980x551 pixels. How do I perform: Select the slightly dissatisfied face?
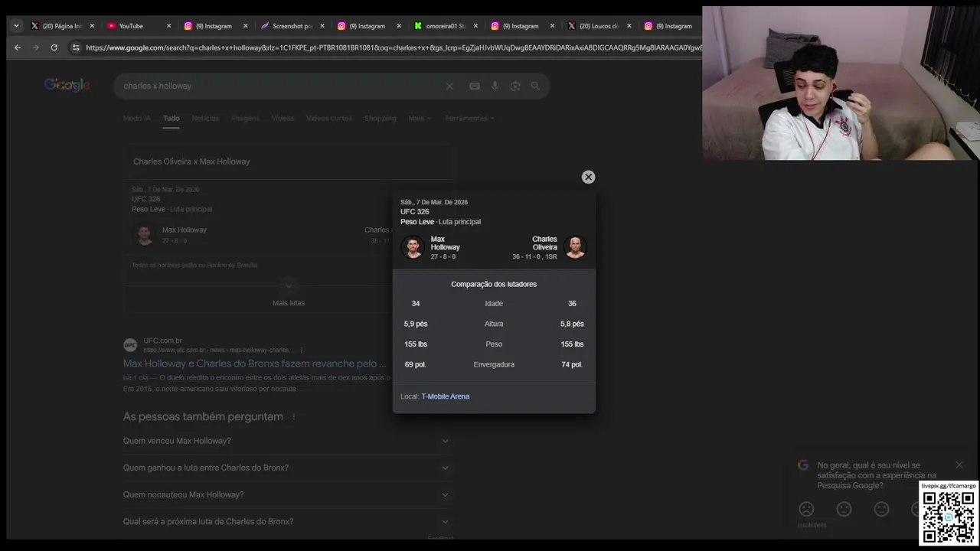pos(844,509)
